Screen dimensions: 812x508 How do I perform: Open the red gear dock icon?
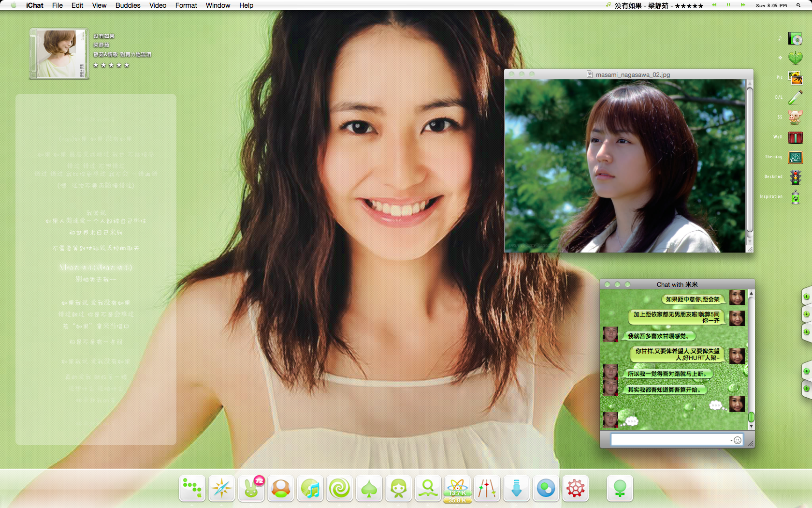pos(576,488)
